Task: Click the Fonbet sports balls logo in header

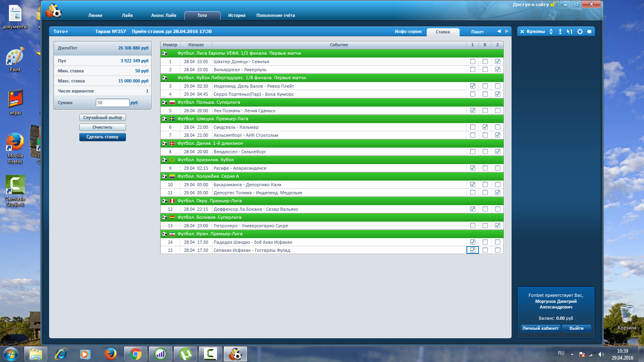Action: point(54,11)
